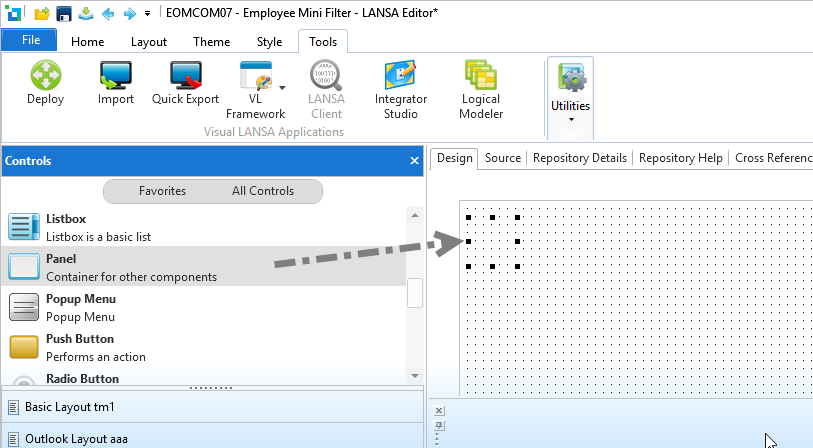The image size is (813, 448).
Task: Open the File menu
Action: point(30,40)
